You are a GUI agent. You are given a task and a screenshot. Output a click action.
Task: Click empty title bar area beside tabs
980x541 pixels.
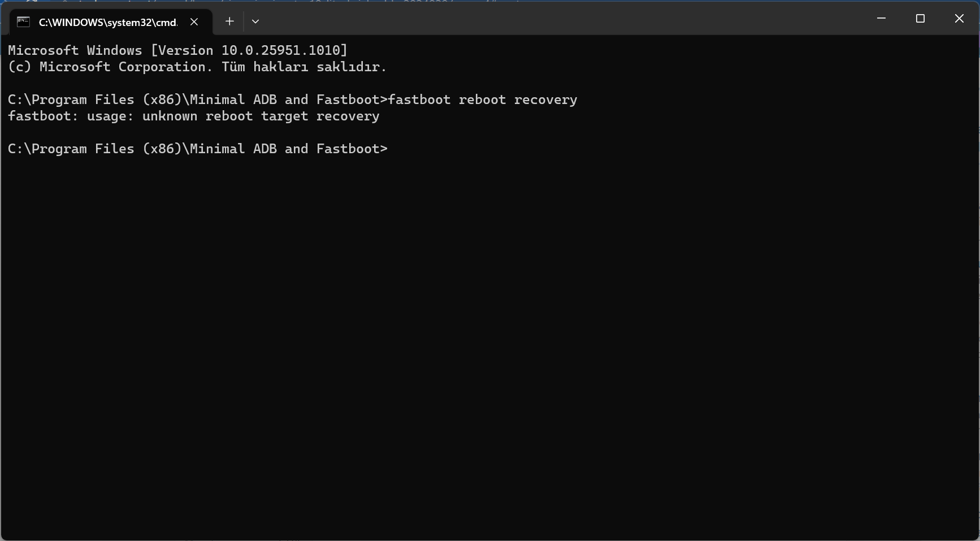point(565,20)
